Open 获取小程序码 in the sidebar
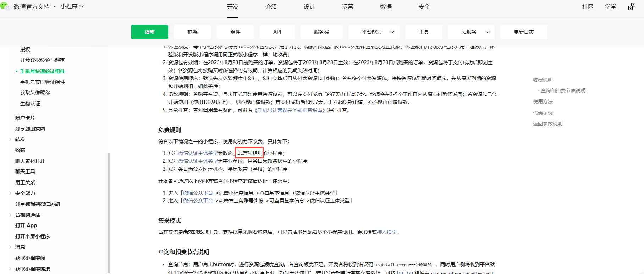 click(30, 258)
